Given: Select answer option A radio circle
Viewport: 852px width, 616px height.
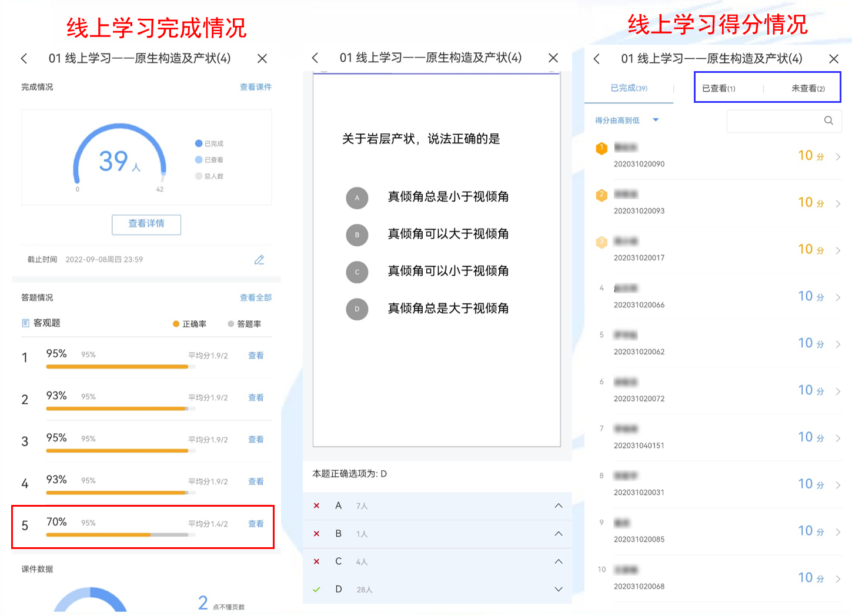Looking at the screenshot, I should 357,198.
